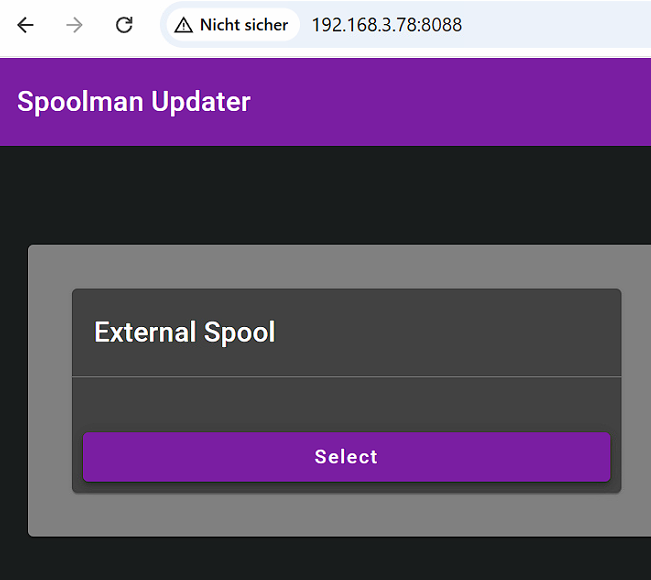651x580 pixels.
Task: Click the browser forward arrow
Action: (x=75, y=25)
